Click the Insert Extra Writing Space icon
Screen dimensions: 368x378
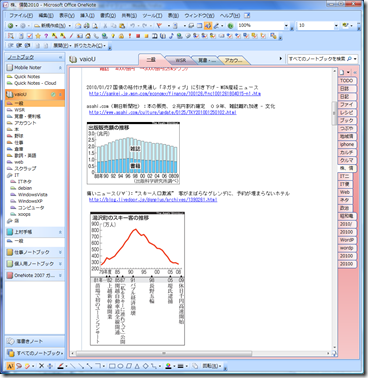(x=50, y=366)
